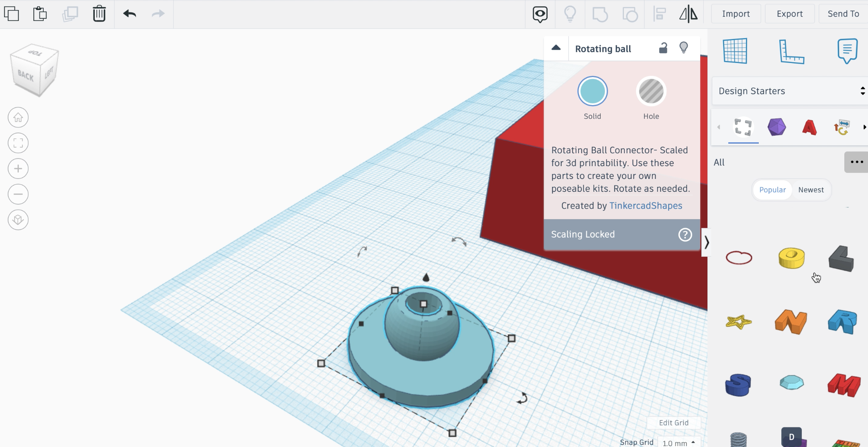Select the Ruler tool
The image size is (868, 447).
click(791, 51)
